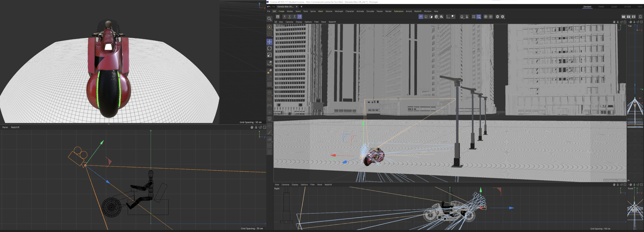Click Render to Picture Viewer icon
Image resolution: width=644 pixels, height=232 pixels.
[x=629, y=17]
